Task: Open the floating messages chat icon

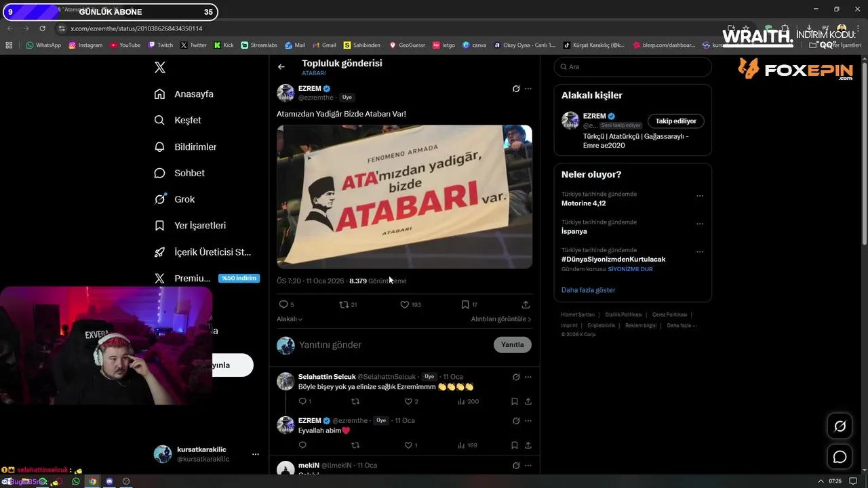Action: coord(840,457)
